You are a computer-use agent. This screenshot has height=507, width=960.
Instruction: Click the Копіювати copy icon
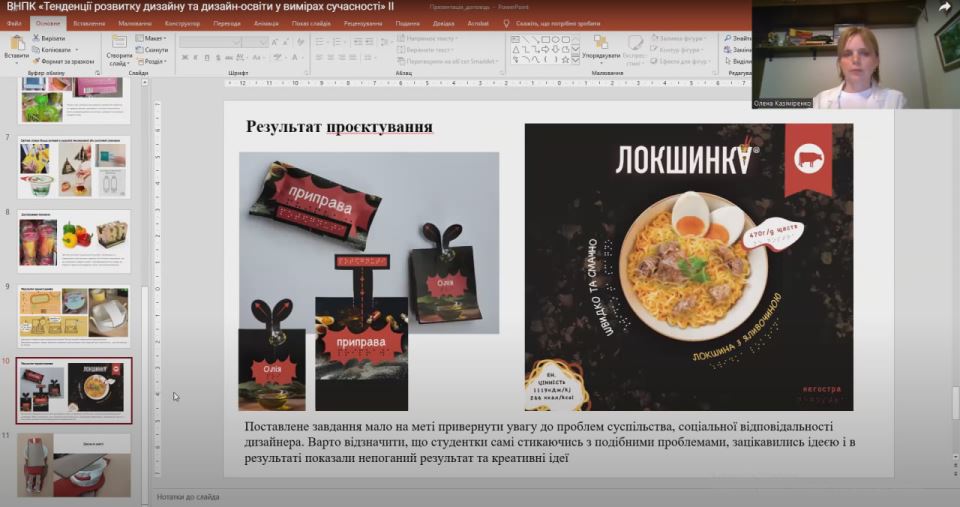[36, 50]
